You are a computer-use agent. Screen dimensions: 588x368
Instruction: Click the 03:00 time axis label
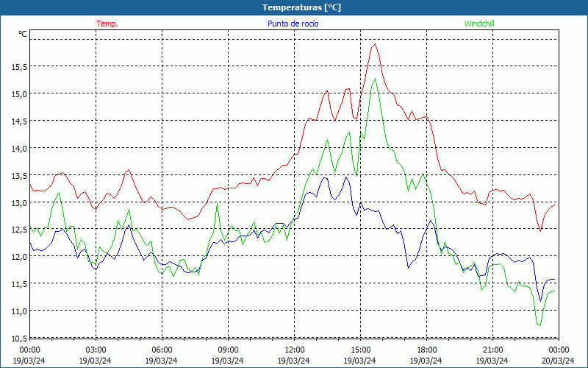[x=96, y=350]
